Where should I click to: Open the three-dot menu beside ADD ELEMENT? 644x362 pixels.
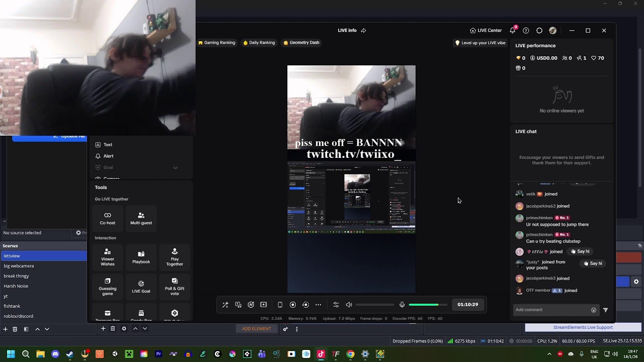click(x=297, y=329)
